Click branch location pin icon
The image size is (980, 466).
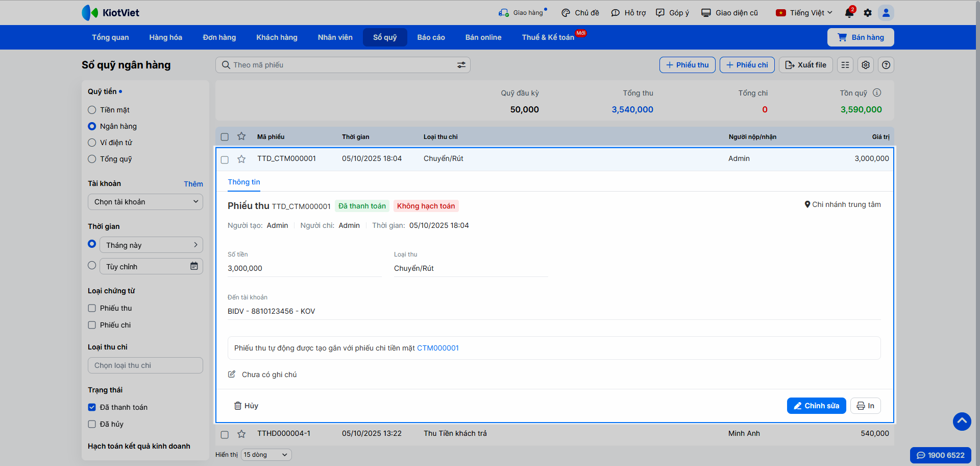click(x=807, y=204)
